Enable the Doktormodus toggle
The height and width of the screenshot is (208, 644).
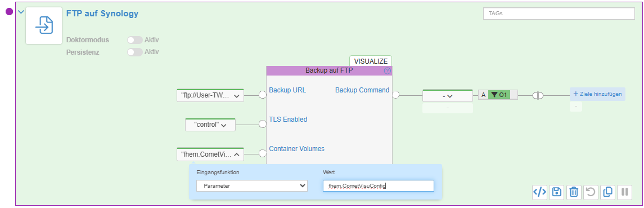pos(135,40)
